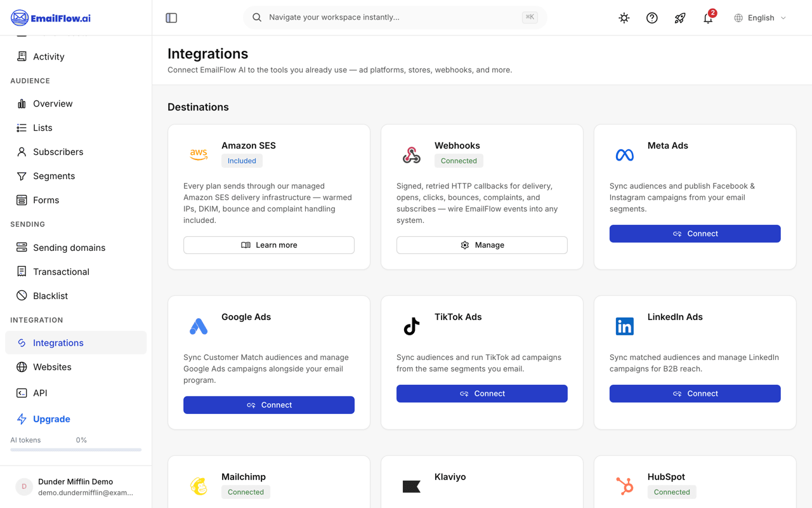Click the Upgrade lightning bolt icon
812x508 pixels.
click(x=22, y=419)
